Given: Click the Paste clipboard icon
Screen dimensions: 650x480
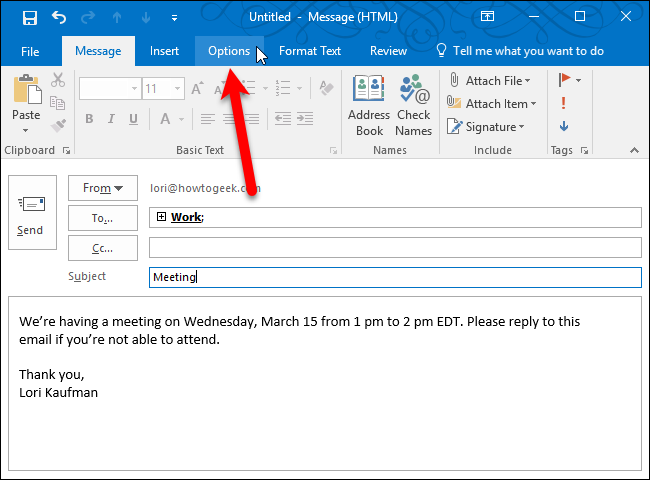Looking at the screenshot, I should (27, 90).
